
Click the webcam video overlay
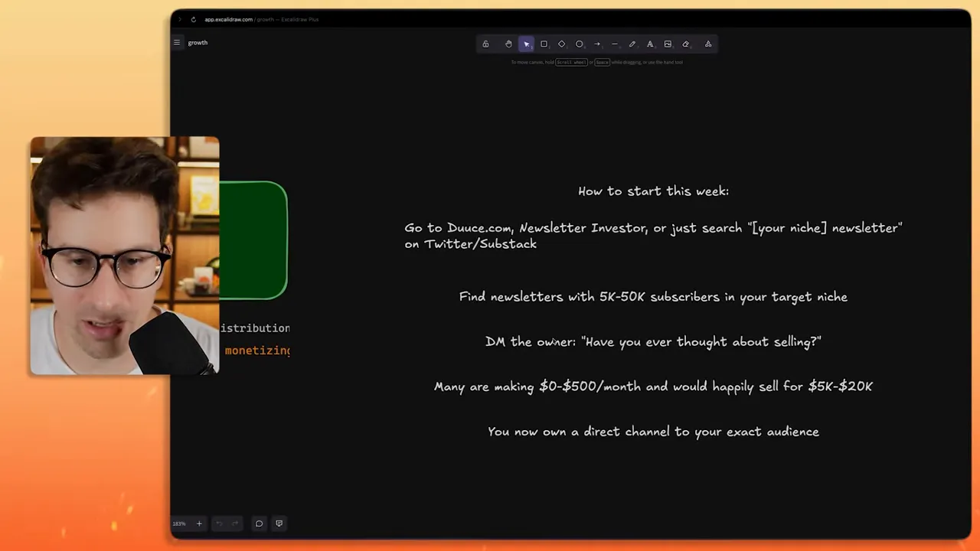click(x=125, y=256)
